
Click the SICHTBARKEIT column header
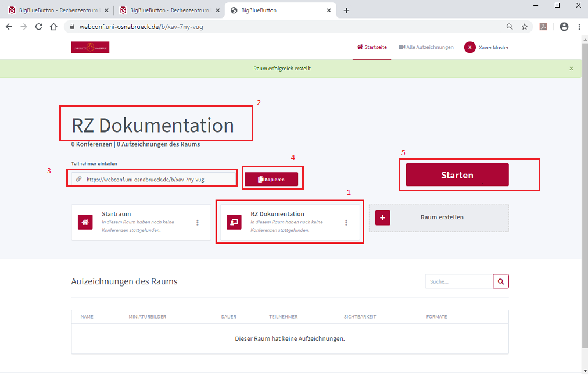pos(360,317)
